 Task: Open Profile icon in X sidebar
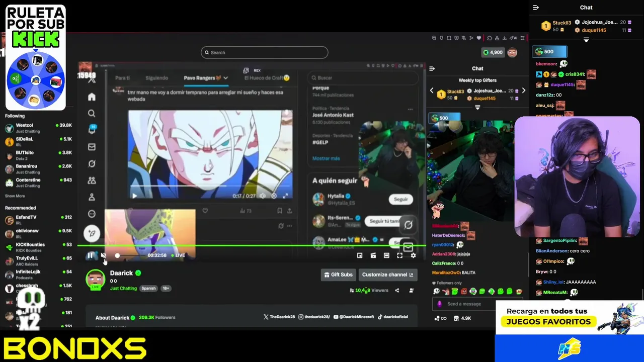pos(92,197)
